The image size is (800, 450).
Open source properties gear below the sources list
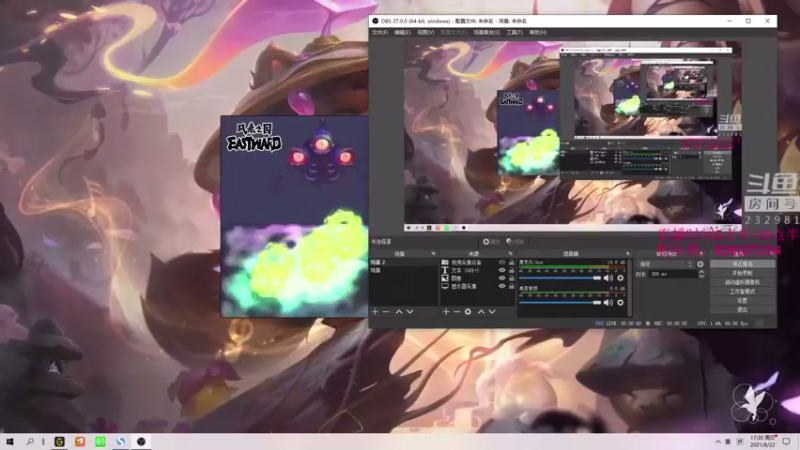pyautogui.click(x=468, y=312)
